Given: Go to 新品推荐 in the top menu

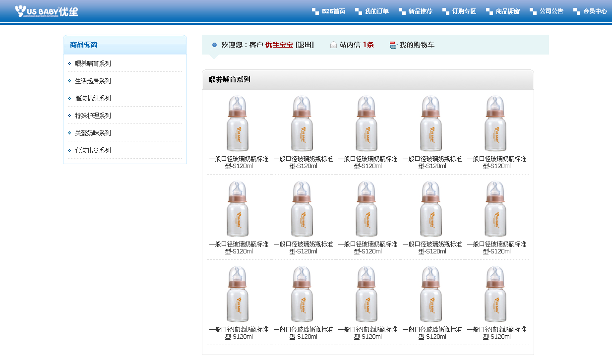Looking at the screenshot, I should click(420, 11).
